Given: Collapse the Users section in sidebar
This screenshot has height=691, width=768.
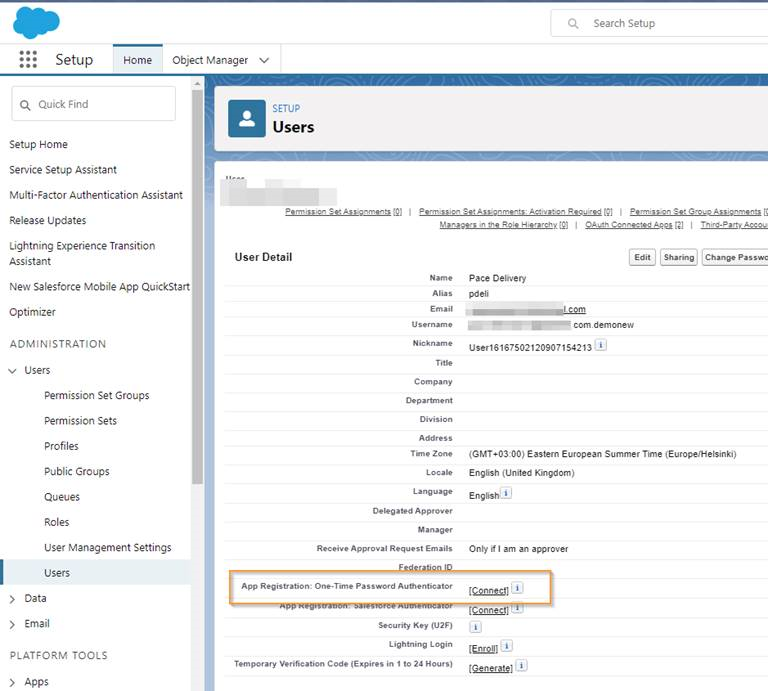Looking at the screenshot, I should (x=12, y=371).
